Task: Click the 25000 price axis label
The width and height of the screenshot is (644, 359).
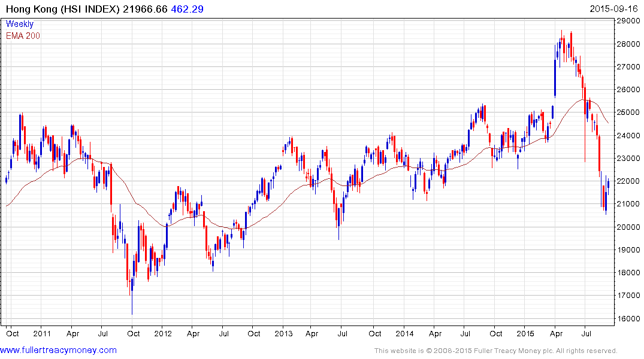Action: 628,112
